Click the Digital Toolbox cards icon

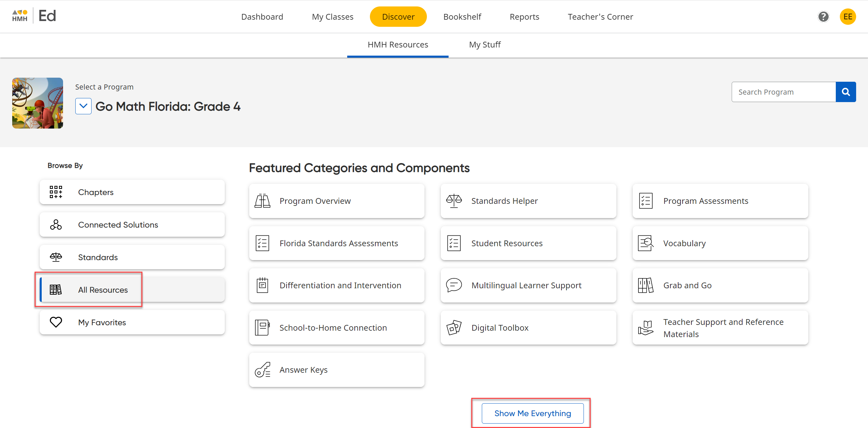[454, 327]
